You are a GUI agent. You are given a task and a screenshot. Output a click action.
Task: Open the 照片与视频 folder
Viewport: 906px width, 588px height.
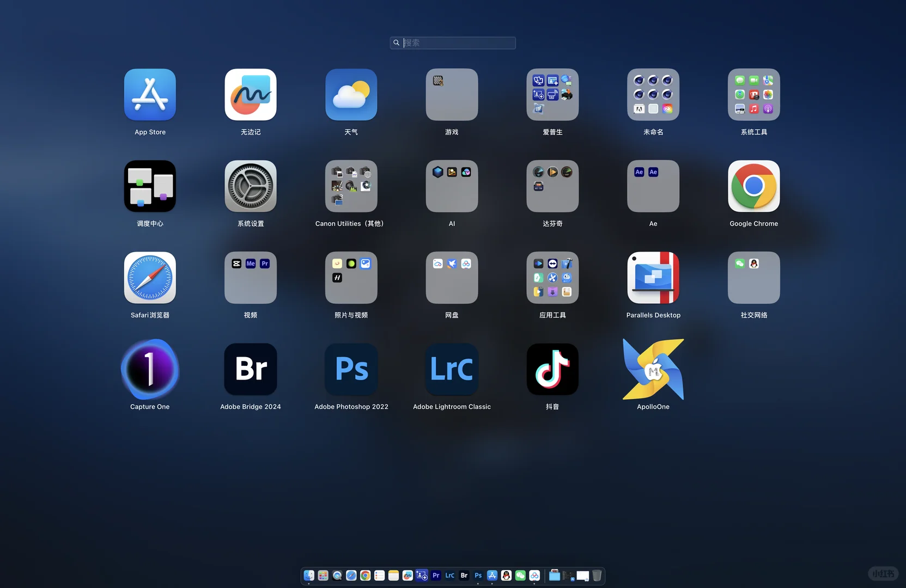tap(351, 278)
